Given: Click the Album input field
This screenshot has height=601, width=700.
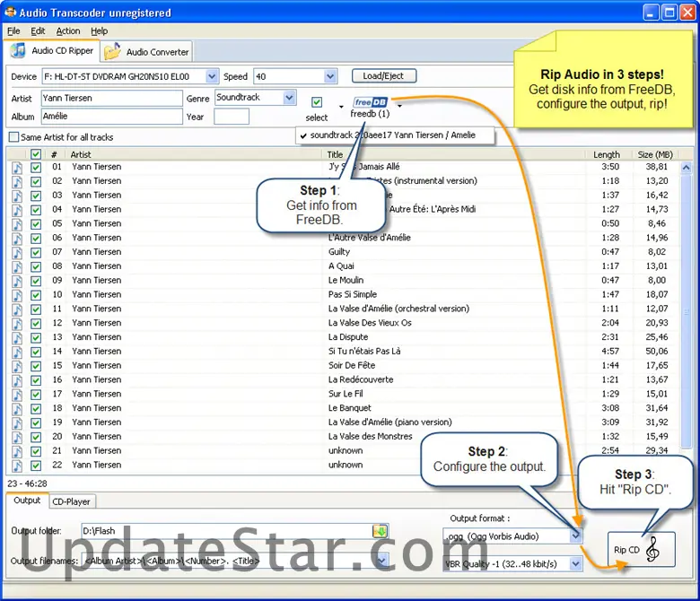Looking at the screenshot, I should [111, 117].
